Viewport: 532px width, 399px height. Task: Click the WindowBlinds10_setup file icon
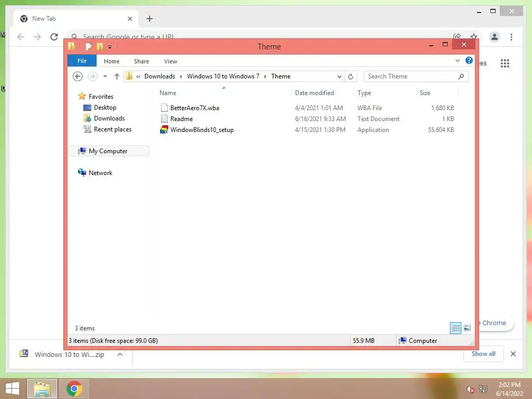(164, 129)
